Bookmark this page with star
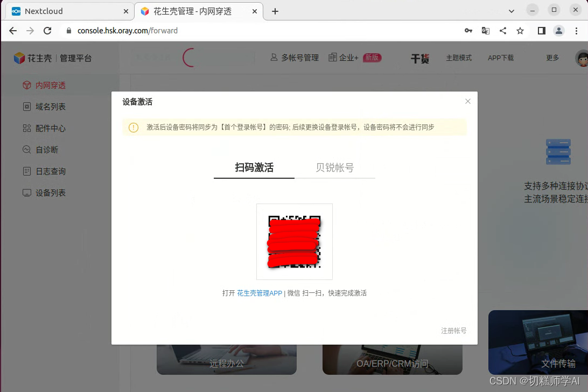 pos(520,31)
